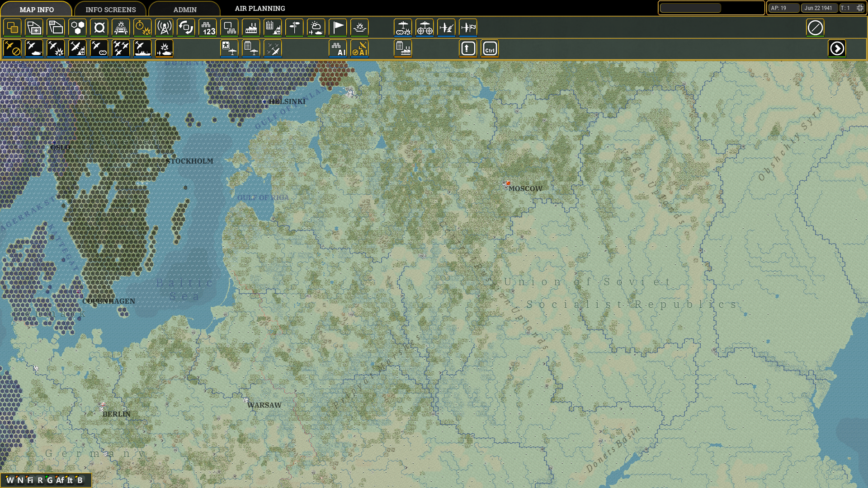The height and width of the screenshot is (488, 868).
Task: Select the plane with explosion bombing mode
Action: tap(56, 48)
